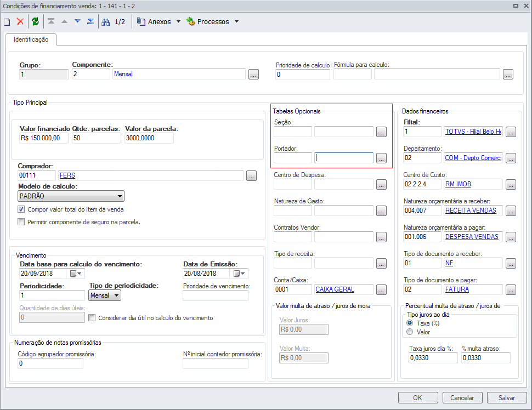Go to next record arrow
This screenshot has height=410, width=532.
click(77, 21)
